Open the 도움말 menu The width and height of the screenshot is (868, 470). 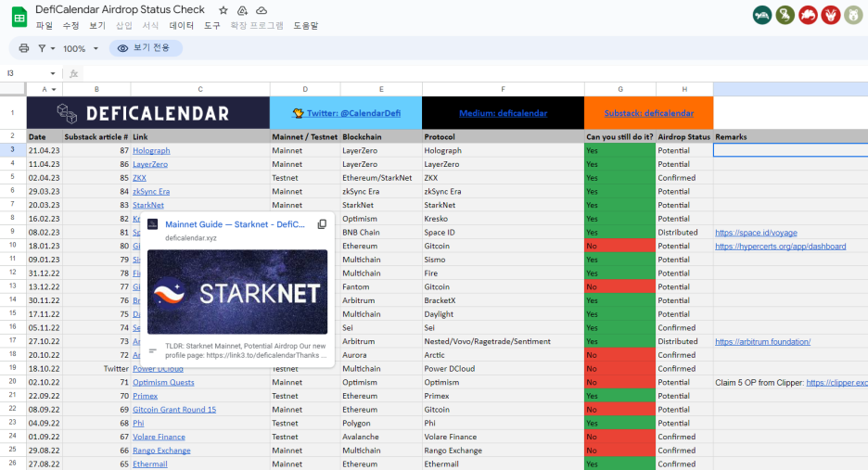click(306, 25)
